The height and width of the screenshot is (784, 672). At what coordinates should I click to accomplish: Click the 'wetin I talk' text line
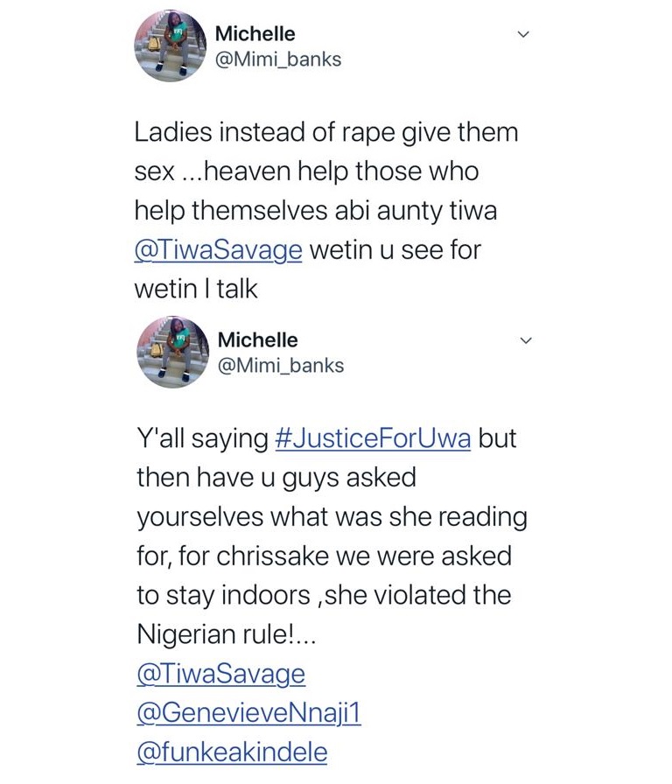click(196, 290)
